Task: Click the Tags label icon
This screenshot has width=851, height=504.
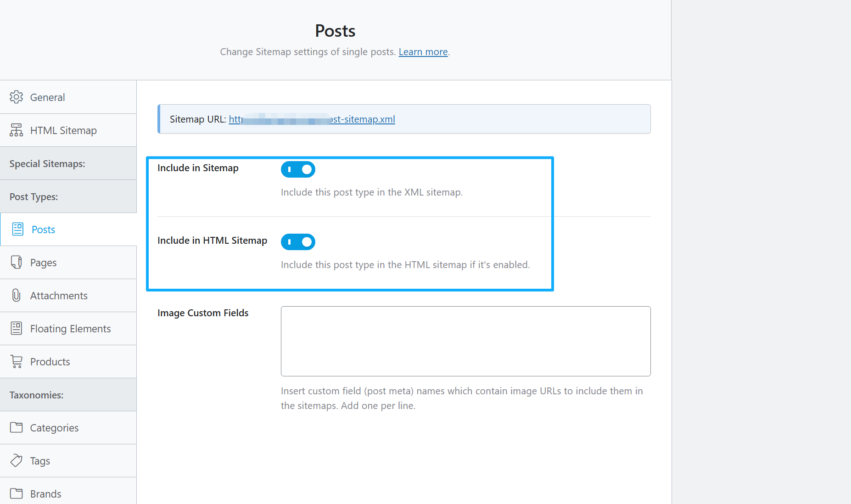Action: point(17,460)
